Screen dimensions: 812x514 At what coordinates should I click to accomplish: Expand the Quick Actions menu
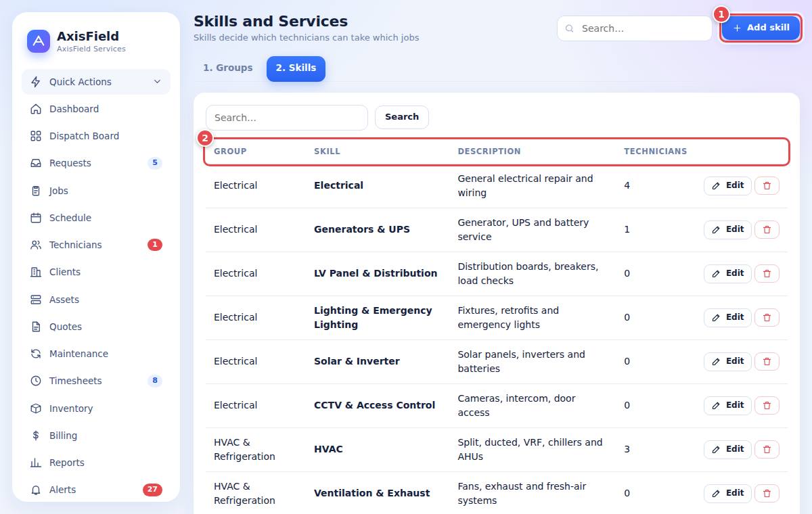(96, 82)
